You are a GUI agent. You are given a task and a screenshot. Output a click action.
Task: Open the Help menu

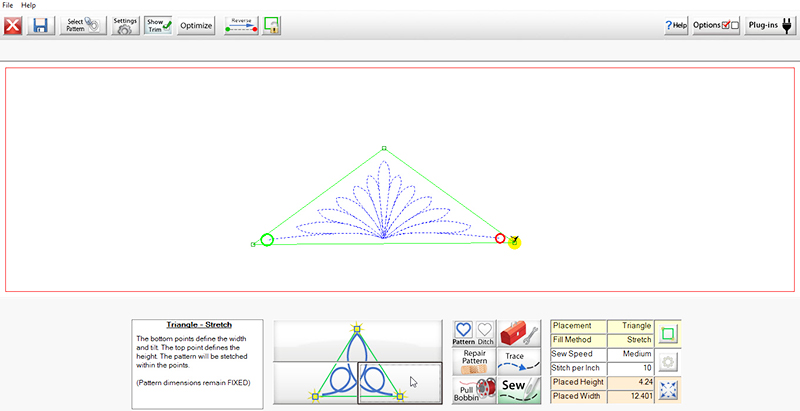28,6
